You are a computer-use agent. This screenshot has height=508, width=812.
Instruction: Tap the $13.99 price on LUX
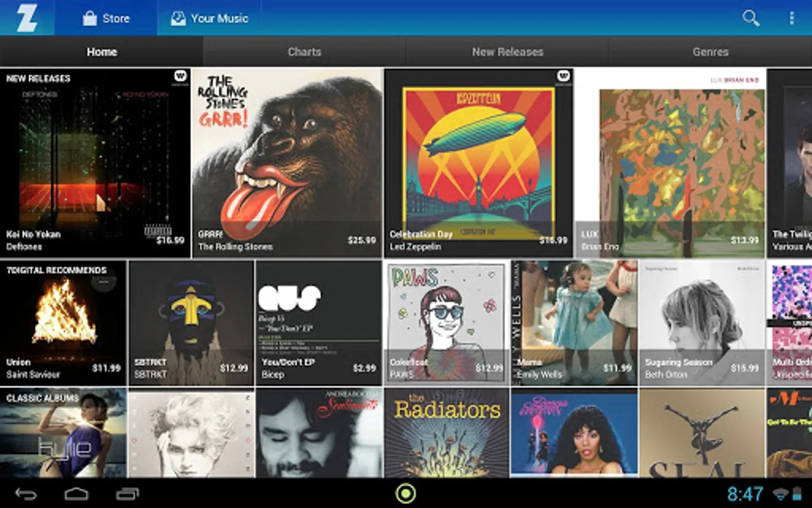[x=744, y=240]
